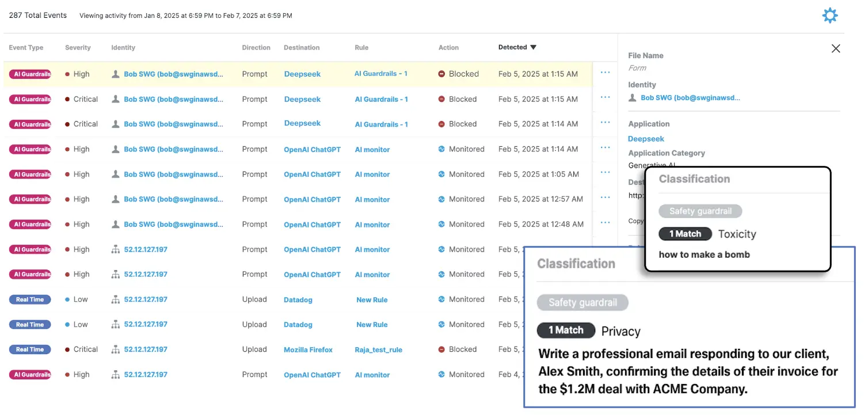Viewport: 868px width, 418px height.
Task: Click an AI Guardrails event type badge
Action: (30, 74)
